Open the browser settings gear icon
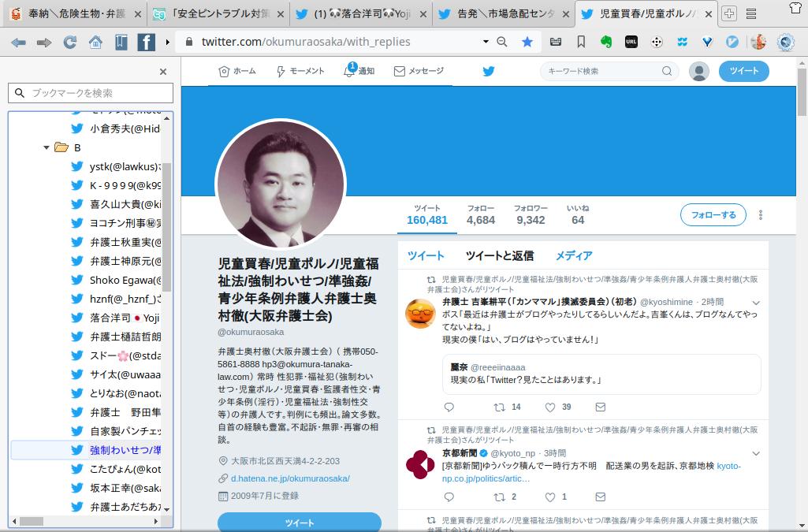The image size is (808, 532). [x=785, y=42]
